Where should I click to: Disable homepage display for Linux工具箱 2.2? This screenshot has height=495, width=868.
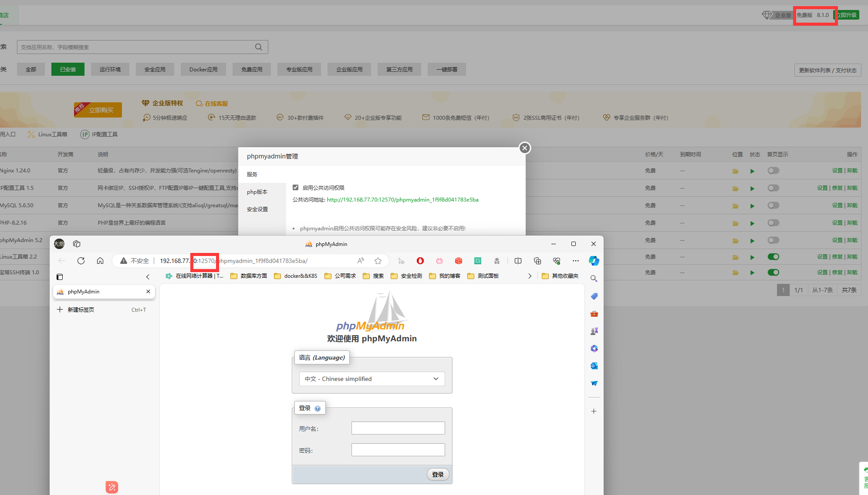[x=773, y=257]
